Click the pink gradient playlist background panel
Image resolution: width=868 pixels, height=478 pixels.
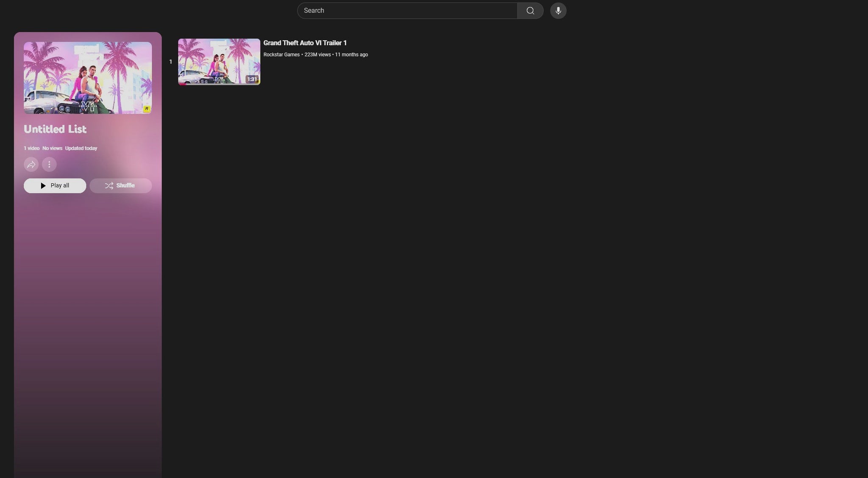(88, 297)
